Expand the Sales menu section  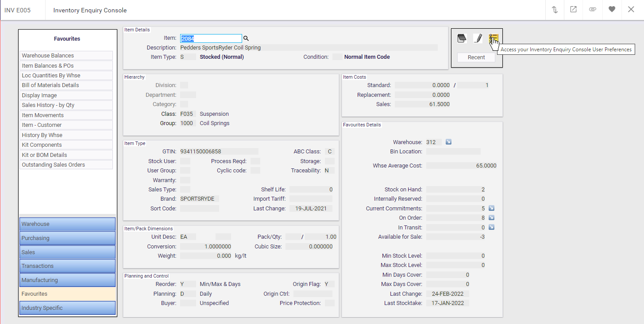(67, 252)
